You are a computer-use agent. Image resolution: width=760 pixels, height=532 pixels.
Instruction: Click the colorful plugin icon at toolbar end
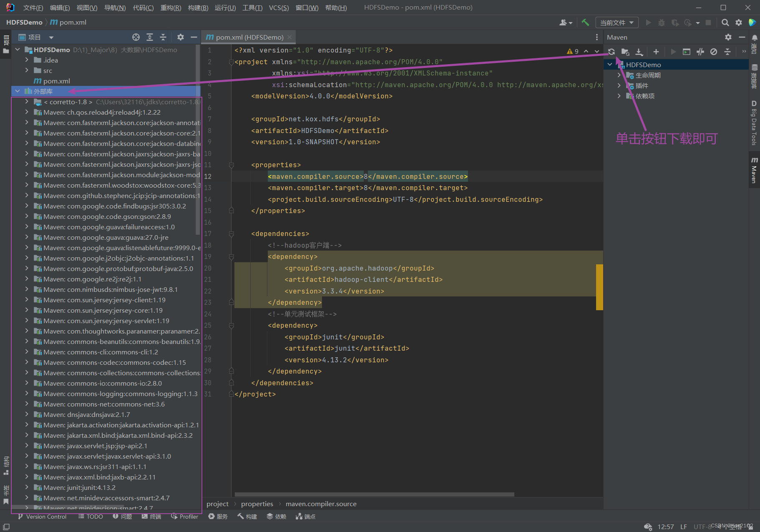click(x=752, y=23)
